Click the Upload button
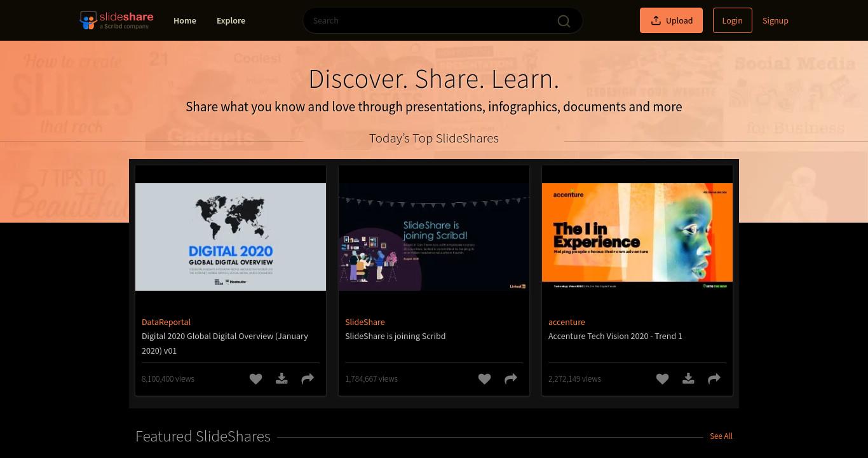 [671, 20]
